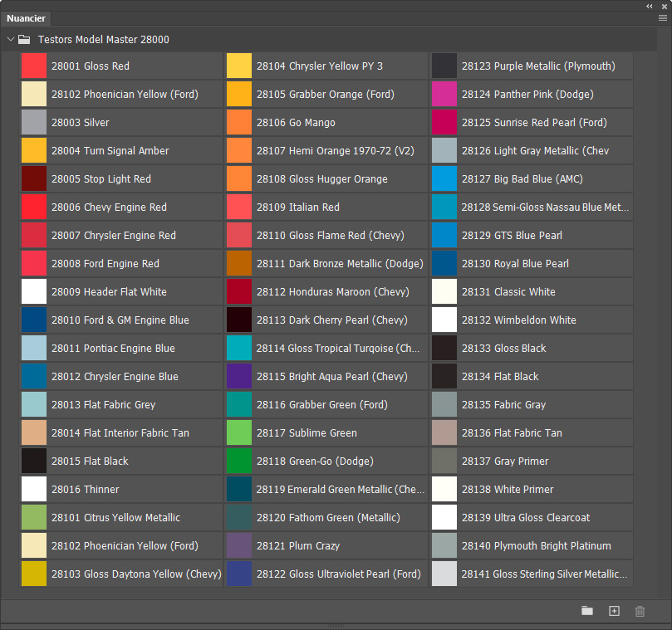Pick 28004 Turn Signal Amber swatch

tap(34, 151)
